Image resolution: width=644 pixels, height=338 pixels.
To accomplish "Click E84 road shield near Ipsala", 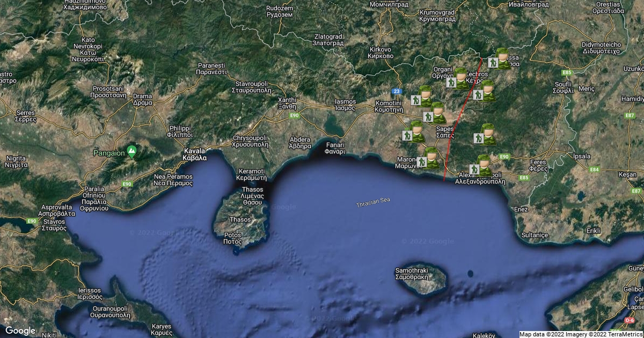I will click(x=594, y=170).
